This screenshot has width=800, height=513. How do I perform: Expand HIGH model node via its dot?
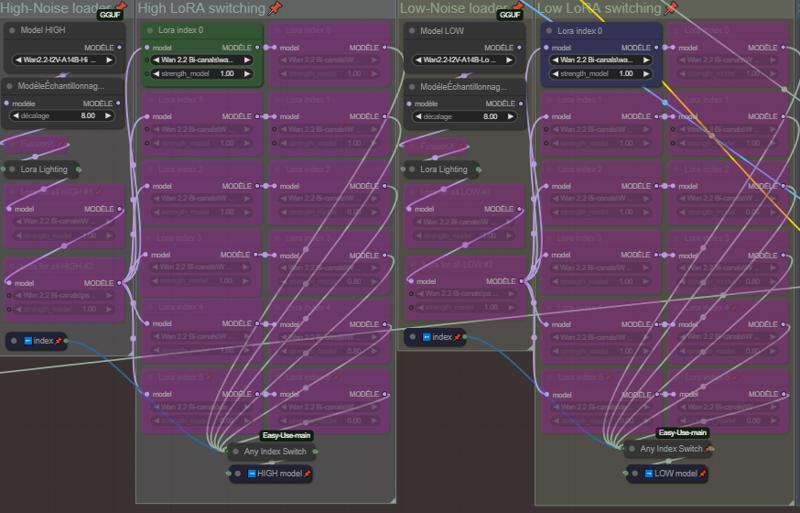pos(238,474)
